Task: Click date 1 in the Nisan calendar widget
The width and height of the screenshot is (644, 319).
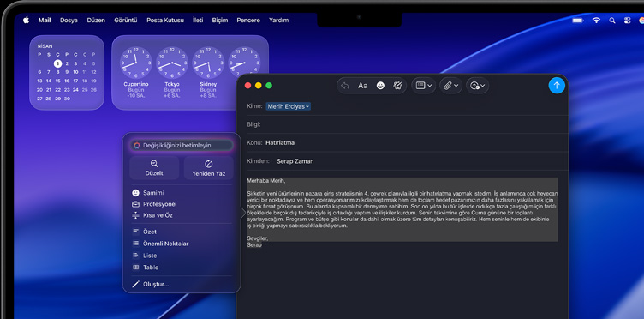Action: [57, 63]
